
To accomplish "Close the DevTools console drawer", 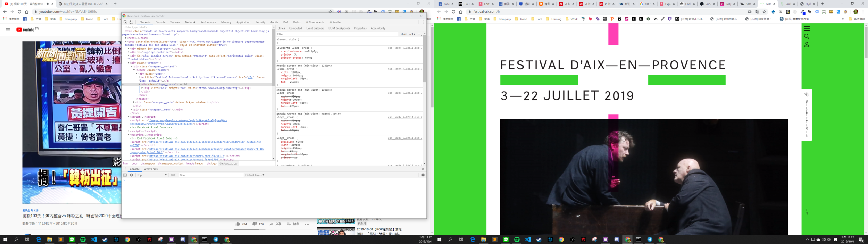I will click(423, 169).
